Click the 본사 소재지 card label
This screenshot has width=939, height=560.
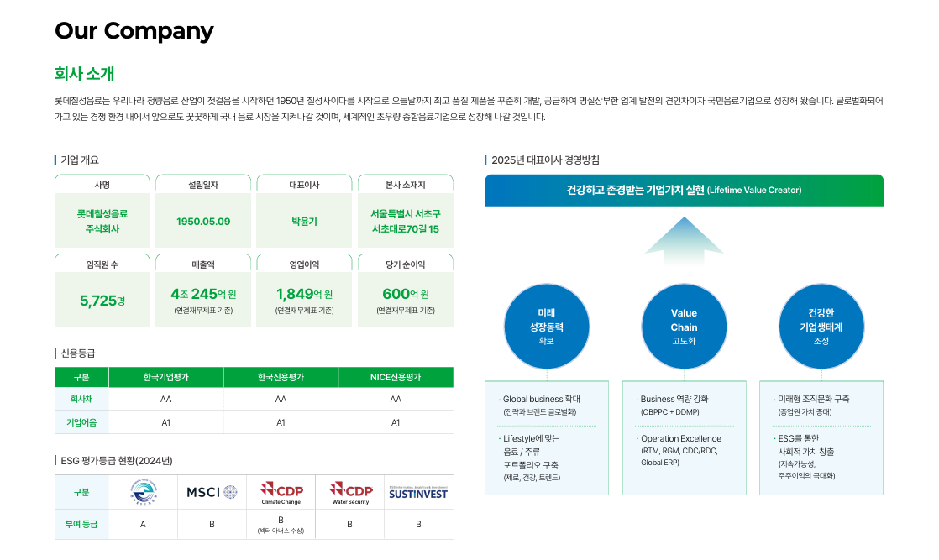(x=406, y=185)
